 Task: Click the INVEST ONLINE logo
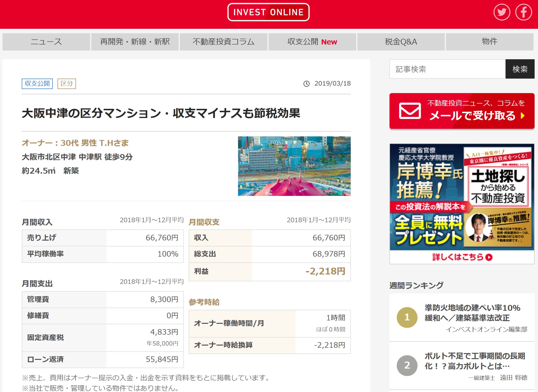[268, 12]
